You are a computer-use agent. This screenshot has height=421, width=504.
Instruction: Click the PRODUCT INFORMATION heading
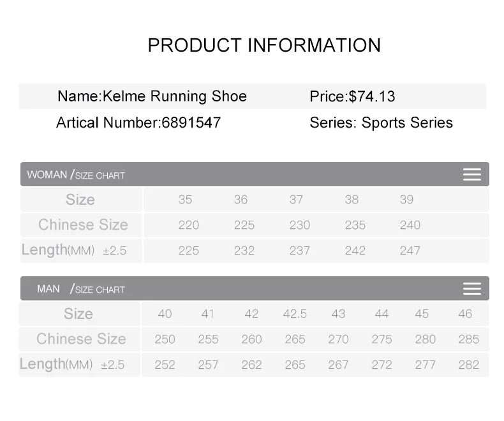pos(264,45)
